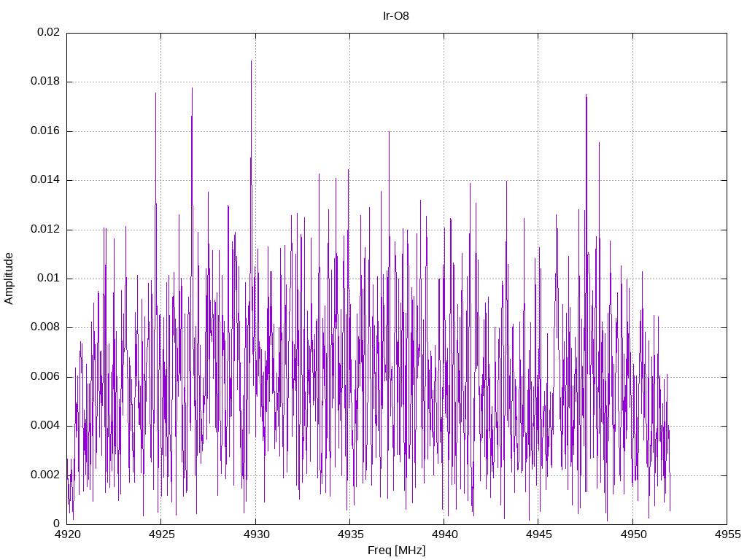Click x-axis tick label 4925
This screenshot has width=747, height=560.
point(161,534)
